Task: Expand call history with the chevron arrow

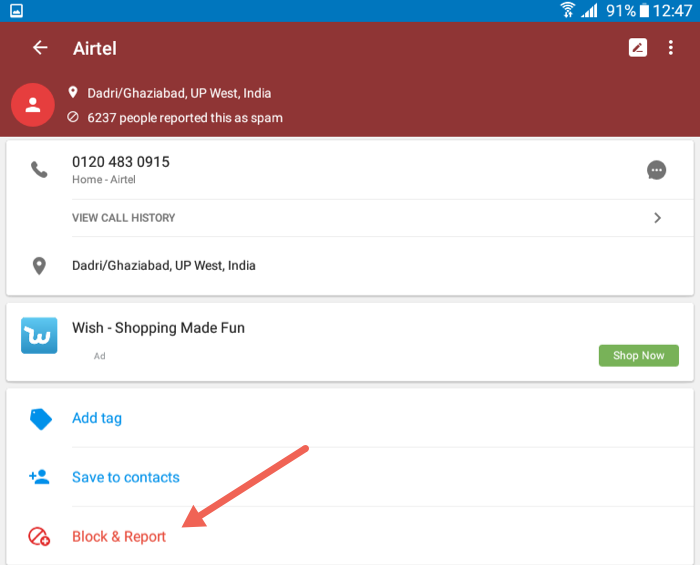Action: tap(657, 218)
